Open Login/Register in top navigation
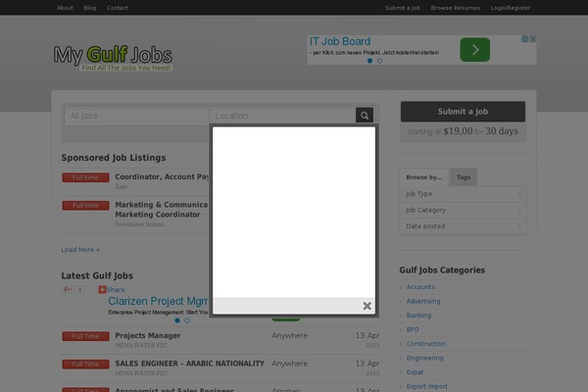Viewport: 588px width, 392px height. (511, 8)
